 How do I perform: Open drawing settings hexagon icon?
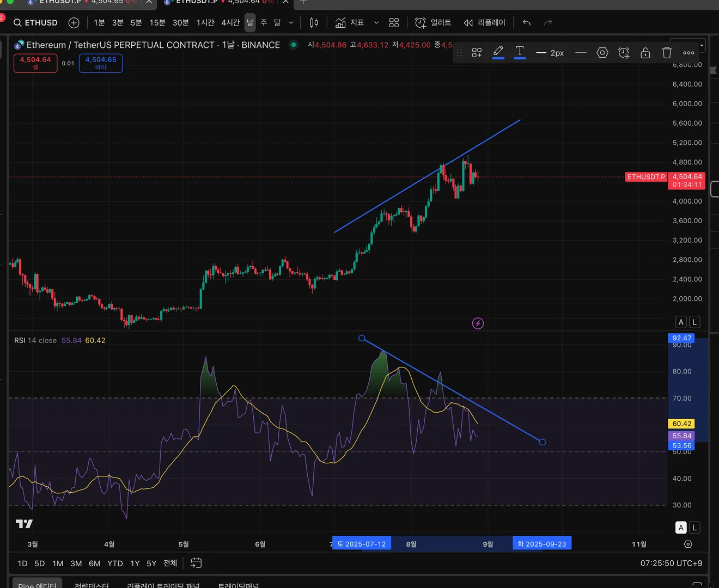[602, 53]
